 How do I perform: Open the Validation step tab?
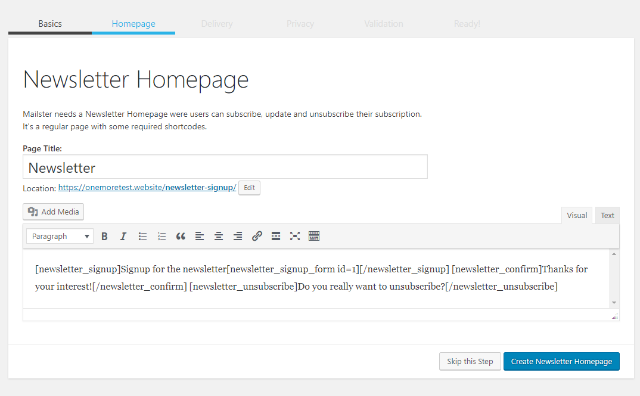coord(384,24)
